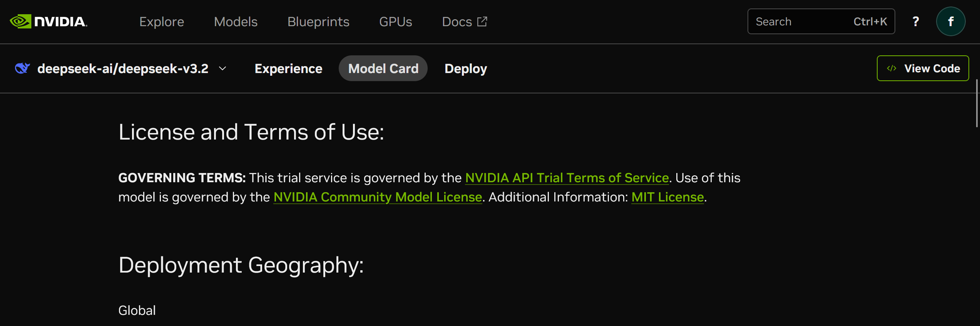Focus the Search input field
The height and width of the screenshot is (326, 980).
pos(821,22)
